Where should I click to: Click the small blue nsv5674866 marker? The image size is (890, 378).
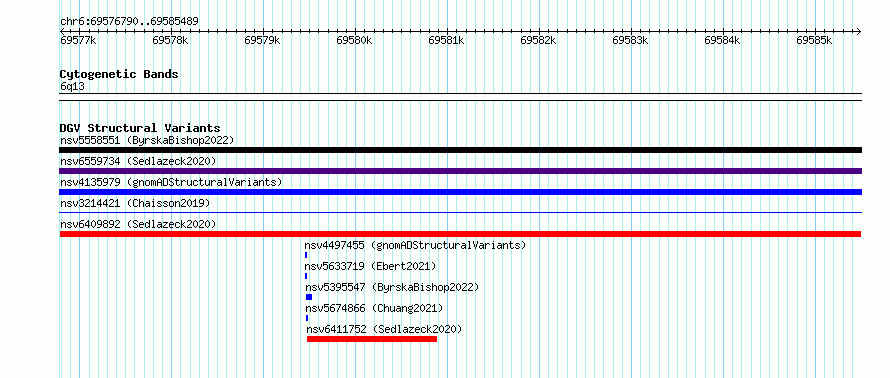307,318
